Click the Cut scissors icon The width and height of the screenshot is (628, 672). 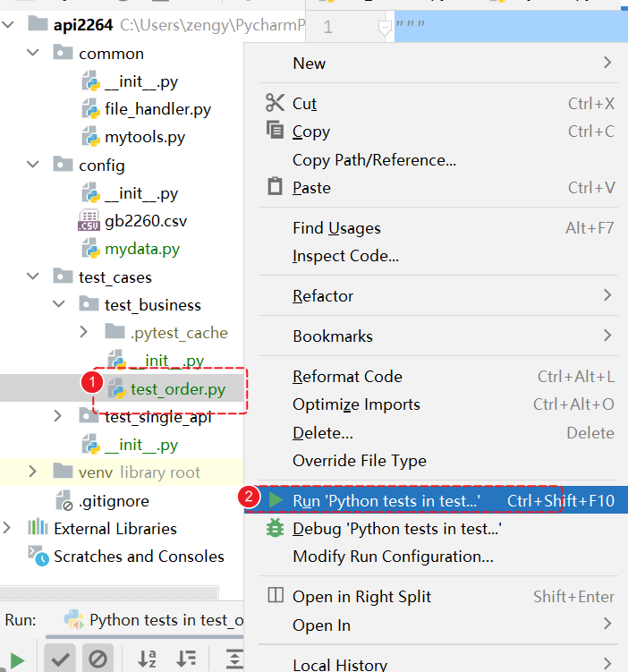point(275,103)
